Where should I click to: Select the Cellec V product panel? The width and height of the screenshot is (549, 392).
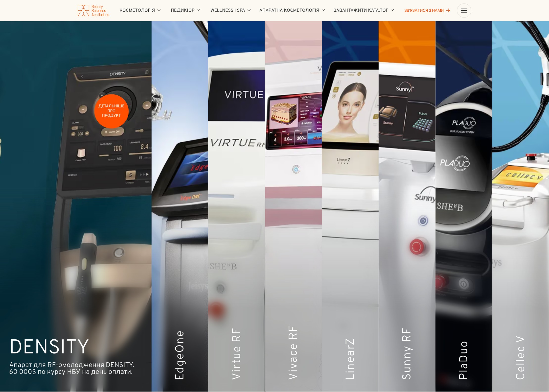tap(521, 206)
